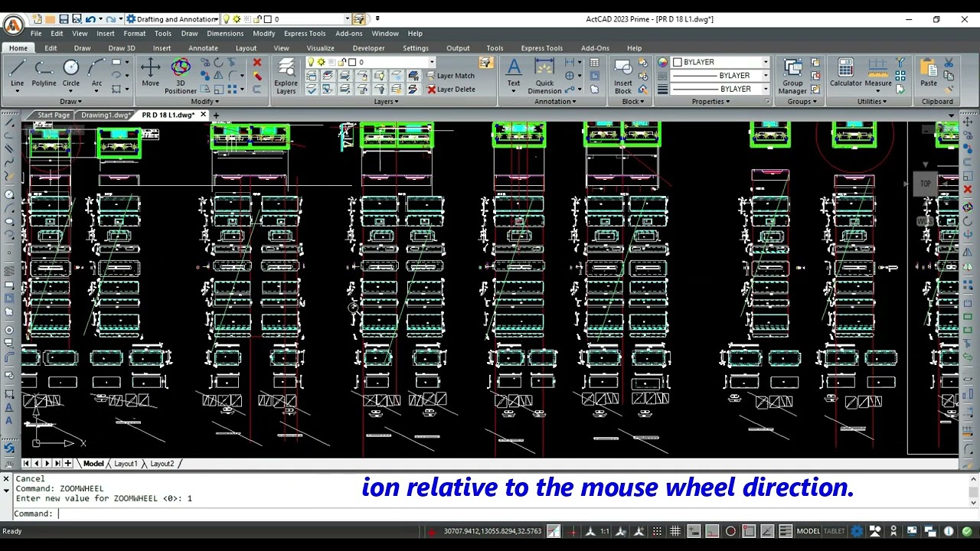
Task: Toggle grid display in status bar
Action: pos(675,531)
